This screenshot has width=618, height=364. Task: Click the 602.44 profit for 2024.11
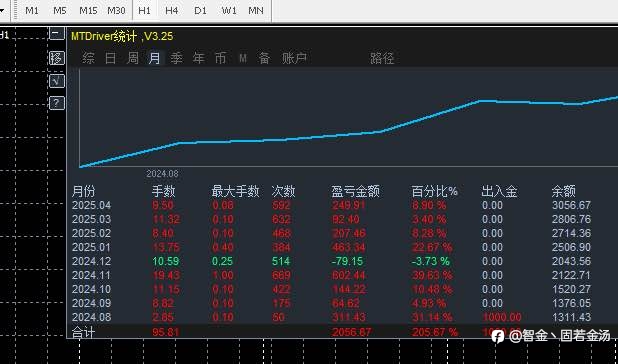349,275
